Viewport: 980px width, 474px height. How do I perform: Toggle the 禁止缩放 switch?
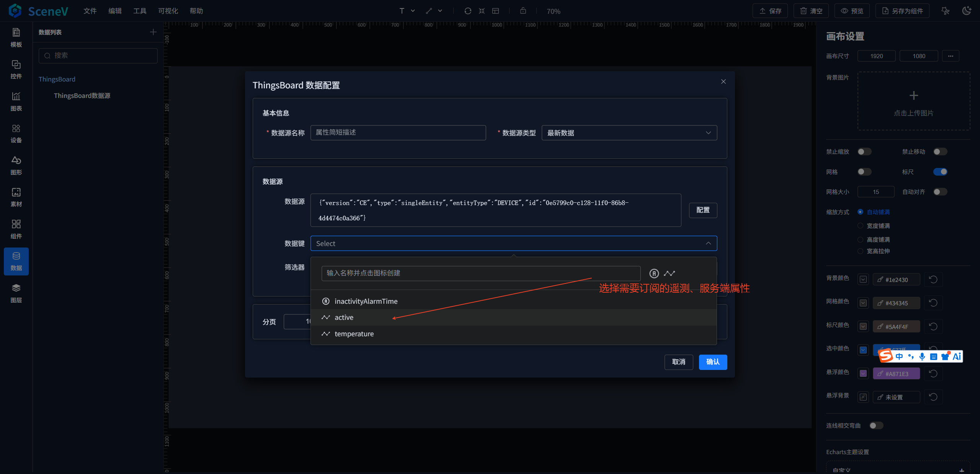pos(864,152)
